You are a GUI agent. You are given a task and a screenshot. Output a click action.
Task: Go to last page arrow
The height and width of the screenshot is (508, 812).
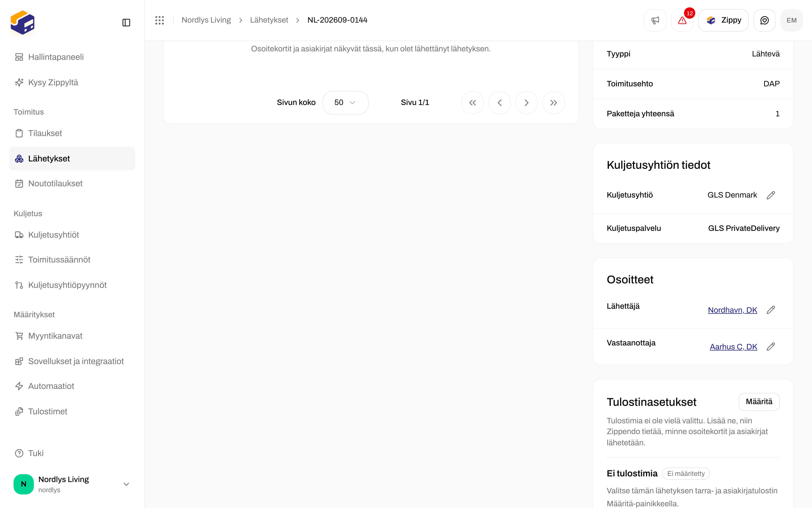tap(554, 102)
